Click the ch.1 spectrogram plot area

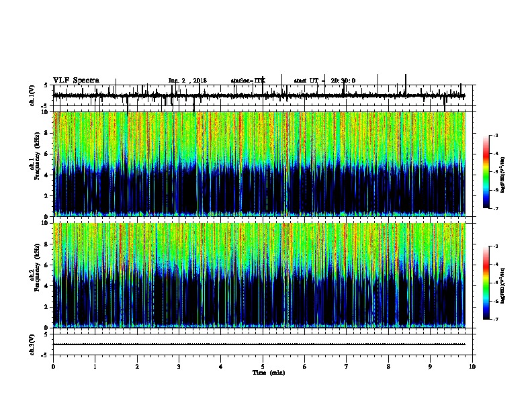pos(259,164)
